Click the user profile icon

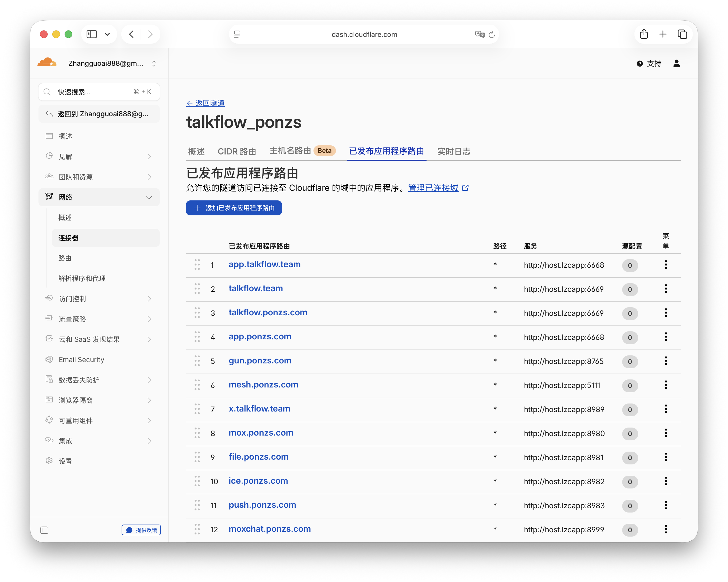(676, 64)
